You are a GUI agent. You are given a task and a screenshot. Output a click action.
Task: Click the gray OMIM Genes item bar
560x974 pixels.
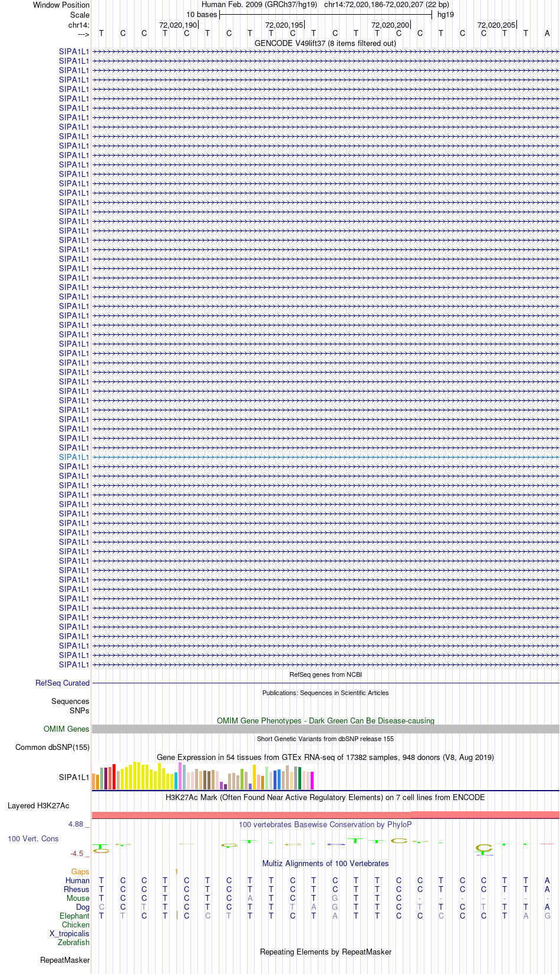point(325,729)
